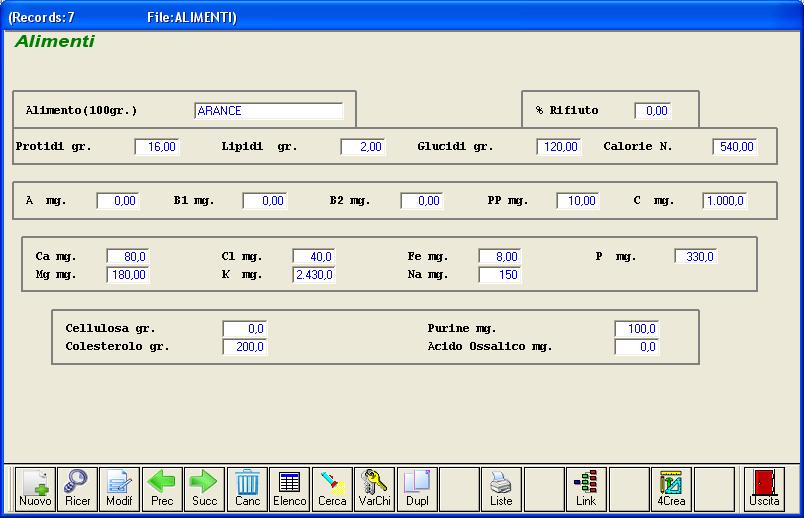Click the Protidi gr. field
Viewport: 804px width, 518px height.
click(157, 147)
